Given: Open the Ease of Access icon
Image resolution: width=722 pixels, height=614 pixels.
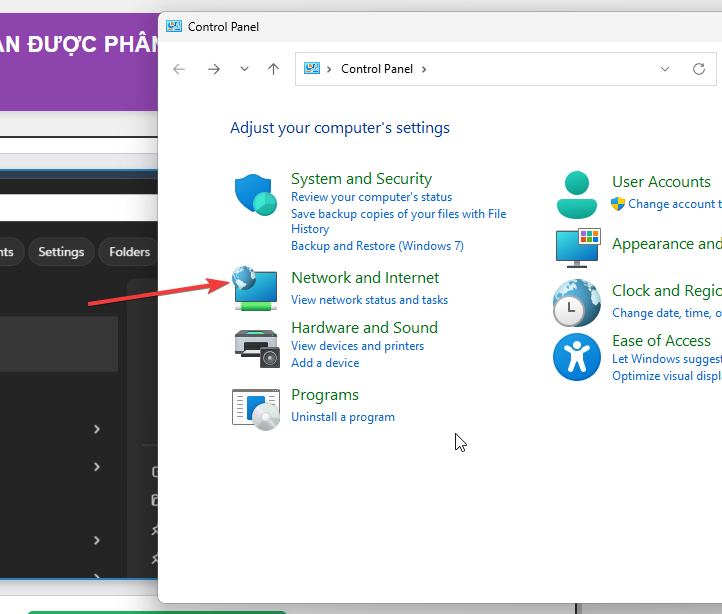Looking at the screenshot, I should coord(576,357).
